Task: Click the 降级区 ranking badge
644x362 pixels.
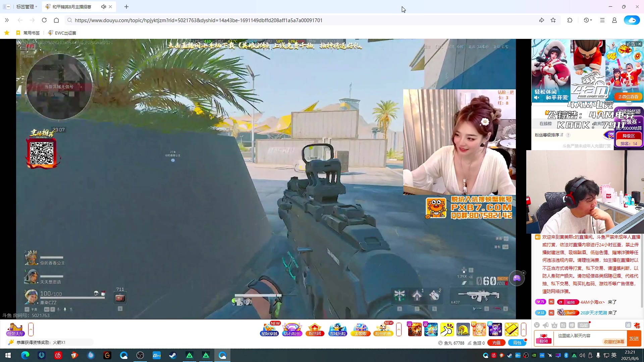Action: coord(629,136)
